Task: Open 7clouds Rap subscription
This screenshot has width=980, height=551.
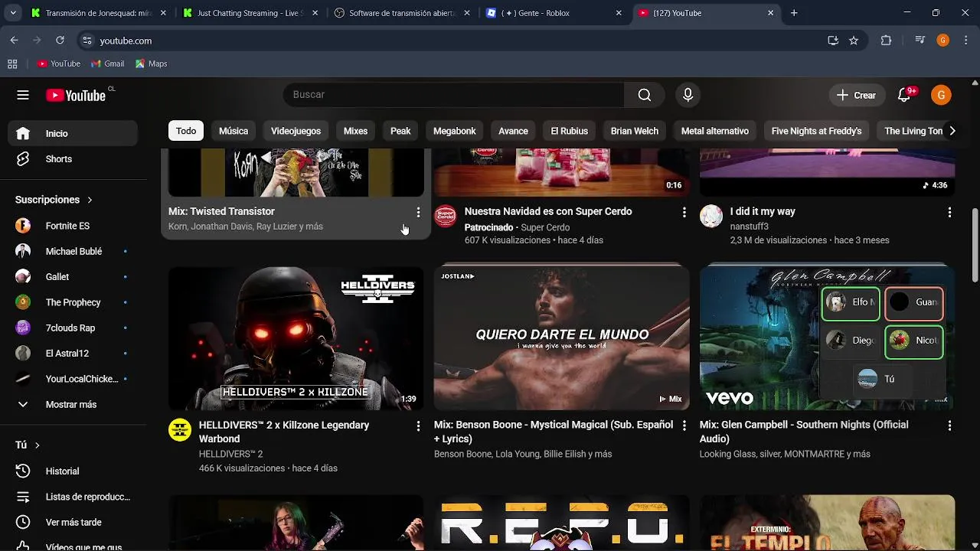Action: (x=73, y=328)
